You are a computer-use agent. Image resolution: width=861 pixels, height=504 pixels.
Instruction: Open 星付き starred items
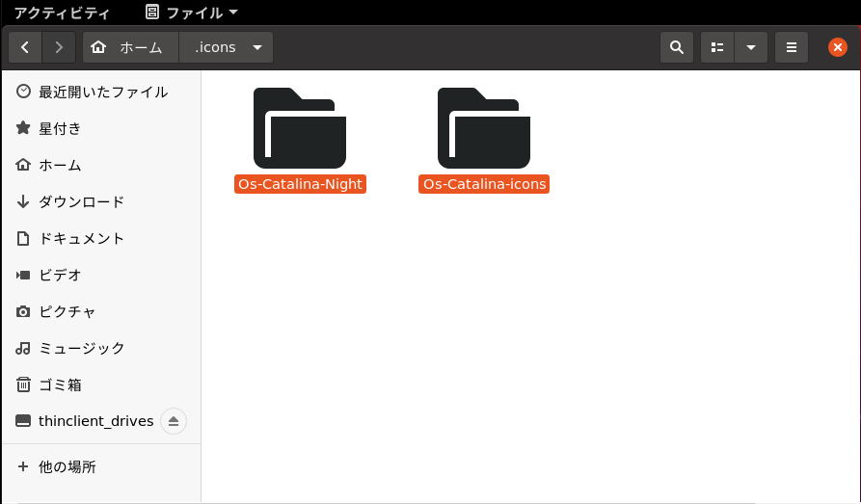[x=101, y=128]
